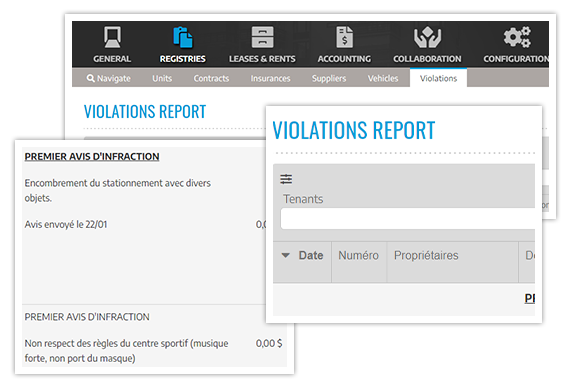
Task: Click 'Encombrement du stationnement avec divers' text
Action: (117, 183)
